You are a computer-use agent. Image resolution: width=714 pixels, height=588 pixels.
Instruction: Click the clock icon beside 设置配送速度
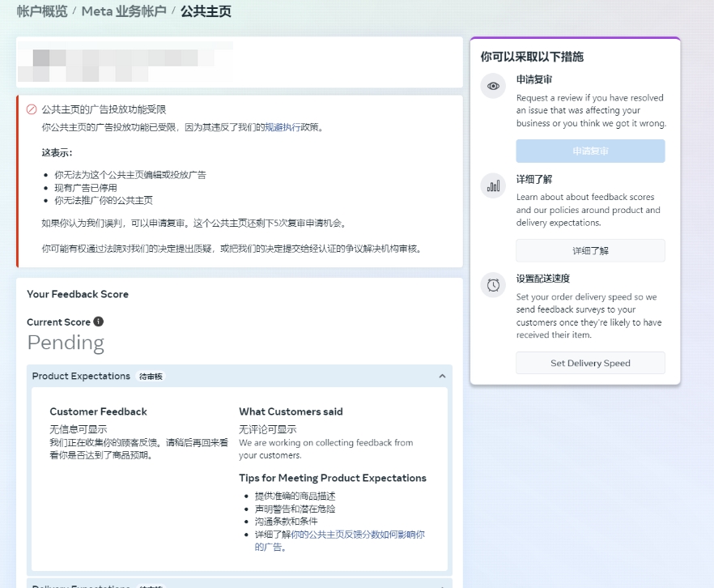click(493, 285)
